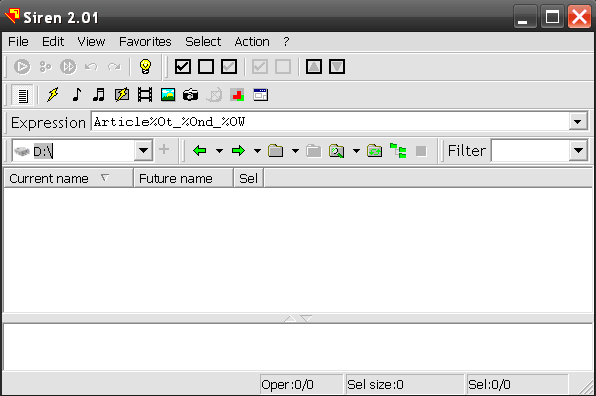The height and width of the screenshot is (396, 596).
Task: Maximize the Siren 2.01 window
Action: 552,17
